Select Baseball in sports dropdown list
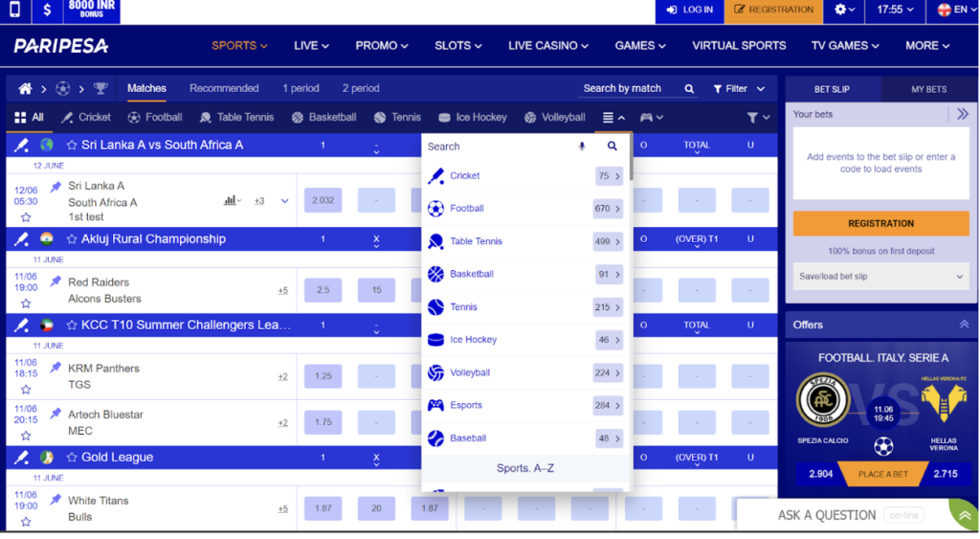The image size is (980, 539). 525,438
